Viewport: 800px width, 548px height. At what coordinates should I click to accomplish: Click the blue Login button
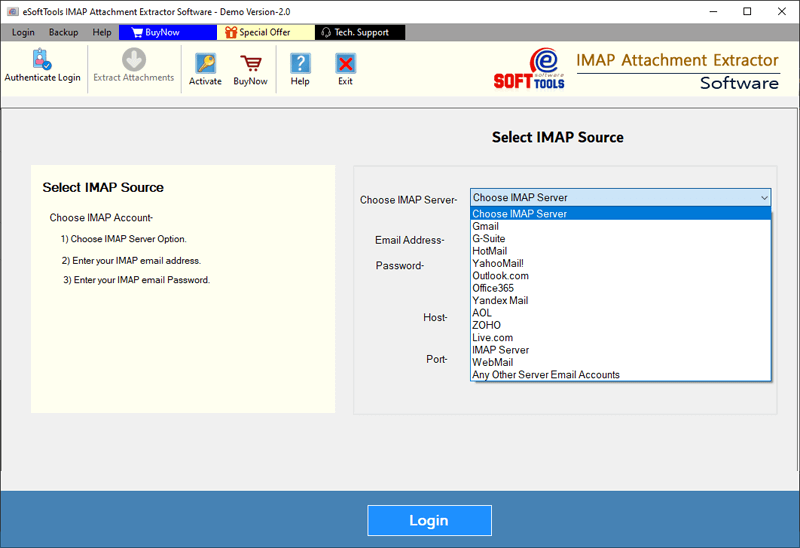[x=429, y=520]
